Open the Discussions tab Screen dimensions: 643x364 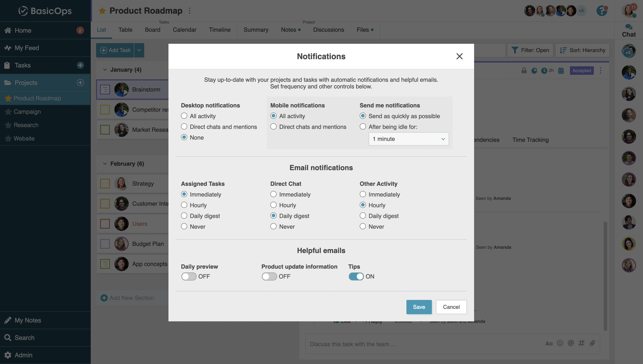328,30
